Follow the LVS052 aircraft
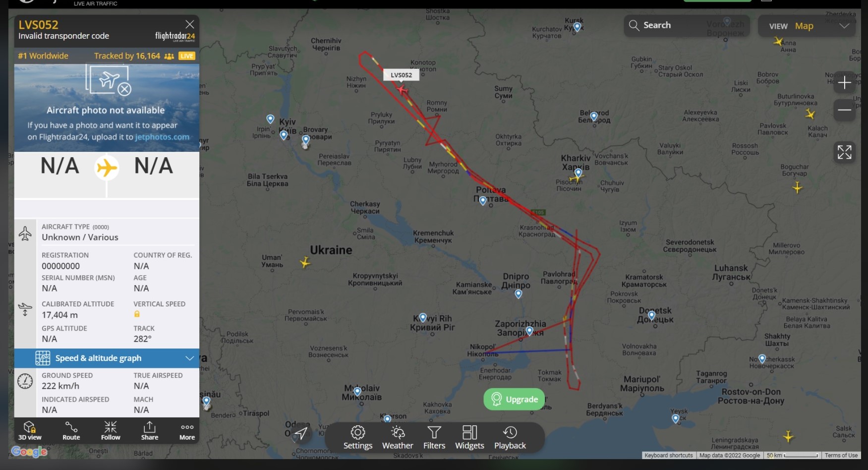The height and width of the screenshot is (470, 868). [x=111, y=430]
